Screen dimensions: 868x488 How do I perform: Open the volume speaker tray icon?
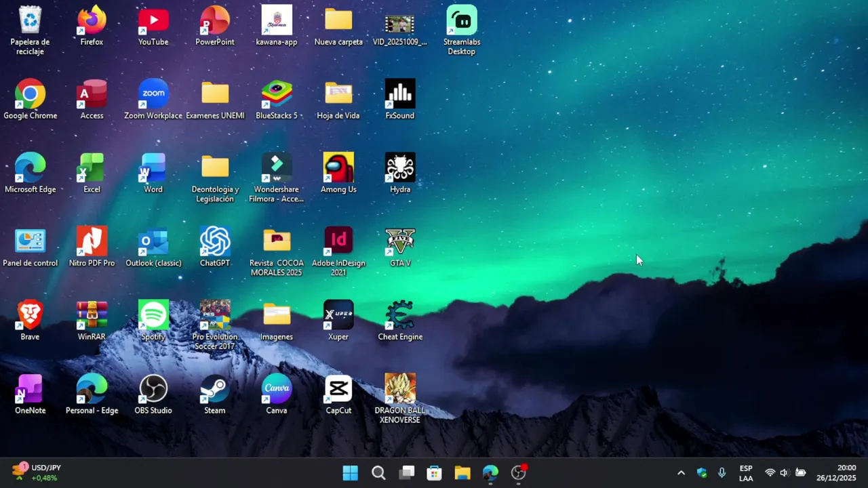[x=785, y=473]
